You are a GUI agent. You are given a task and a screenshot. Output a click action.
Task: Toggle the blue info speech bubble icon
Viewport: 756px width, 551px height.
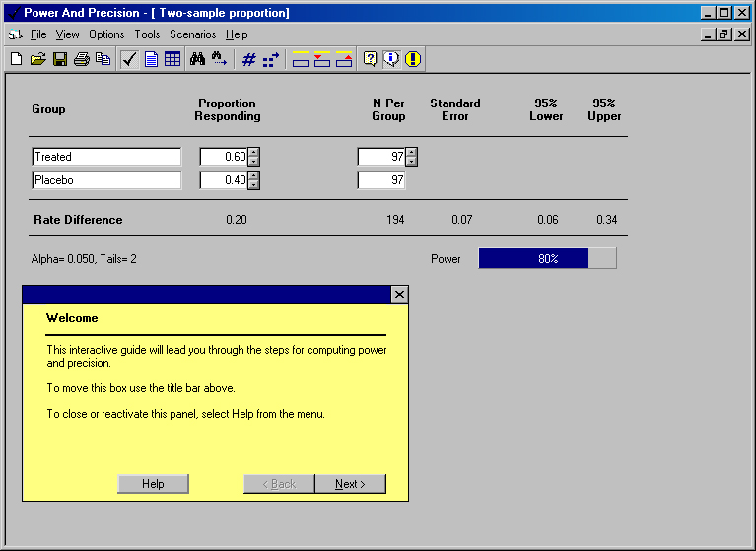[391, 59]
